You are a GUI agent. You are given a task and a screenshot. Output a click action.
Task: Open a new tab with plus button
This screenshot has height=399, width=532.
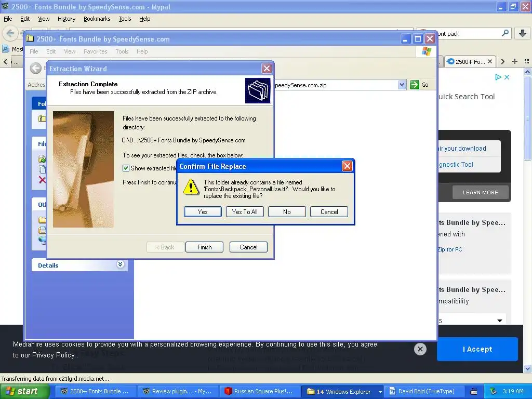(x=515, y=61)
